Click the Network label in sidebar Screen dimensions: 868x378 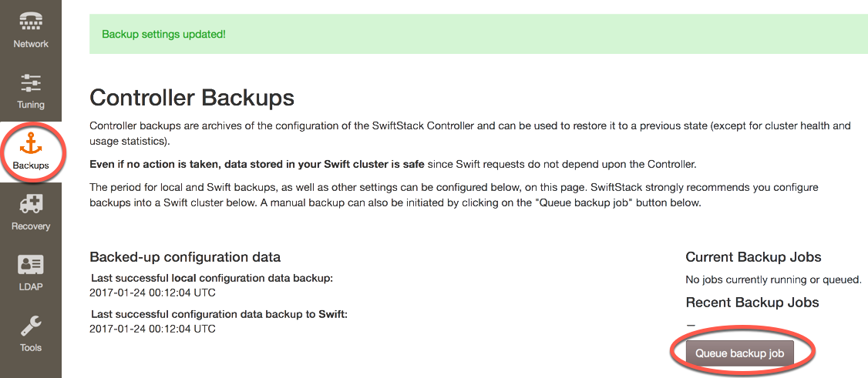(30, 44)
